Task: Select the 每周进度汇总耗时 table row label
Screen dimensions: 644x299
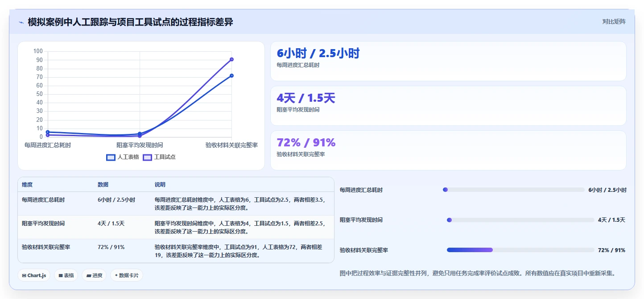Action: pos(43,200)
